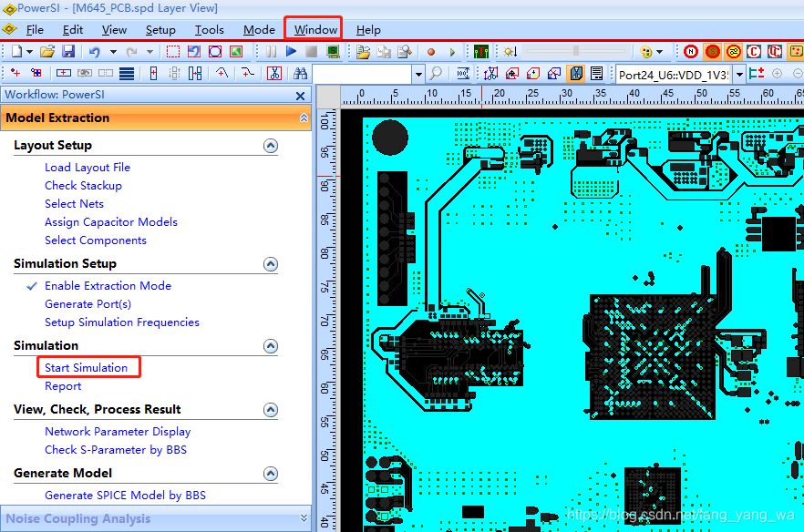Open the Window menu
Image resolution: width=804 pixels, height=532 pixels.
pyautogui.click(x=315, y=30)
